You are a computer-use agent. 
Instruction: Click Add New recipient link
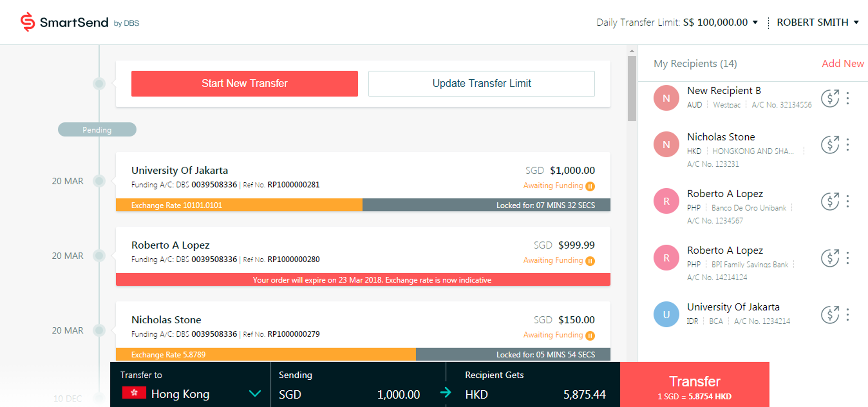[842, 63]
